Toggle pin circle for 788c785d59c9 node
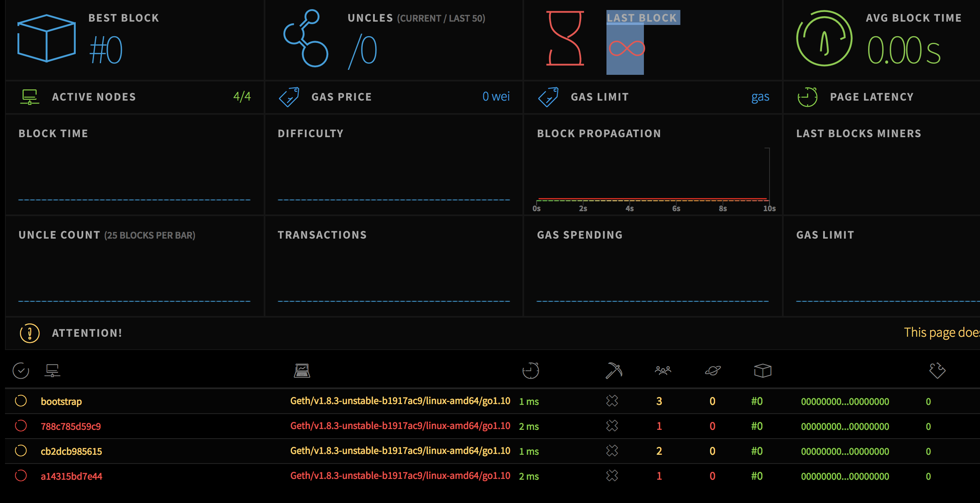The height and width of the screenshot is (503, 980). coord(21,426)
